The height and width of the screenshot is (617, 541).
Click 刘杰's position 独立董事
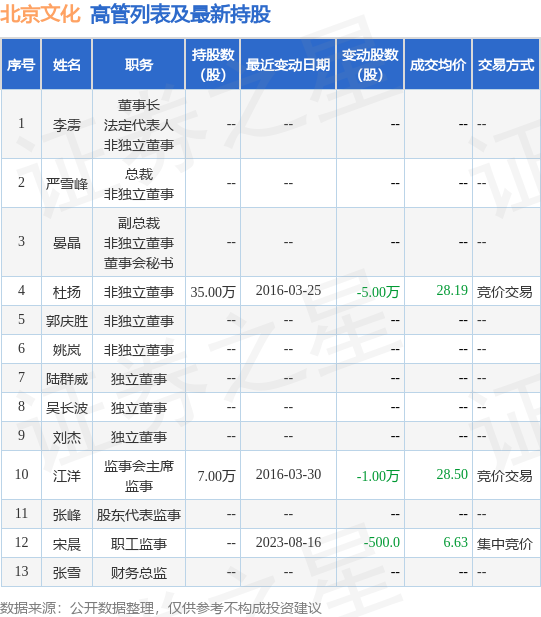coord(139,437)
